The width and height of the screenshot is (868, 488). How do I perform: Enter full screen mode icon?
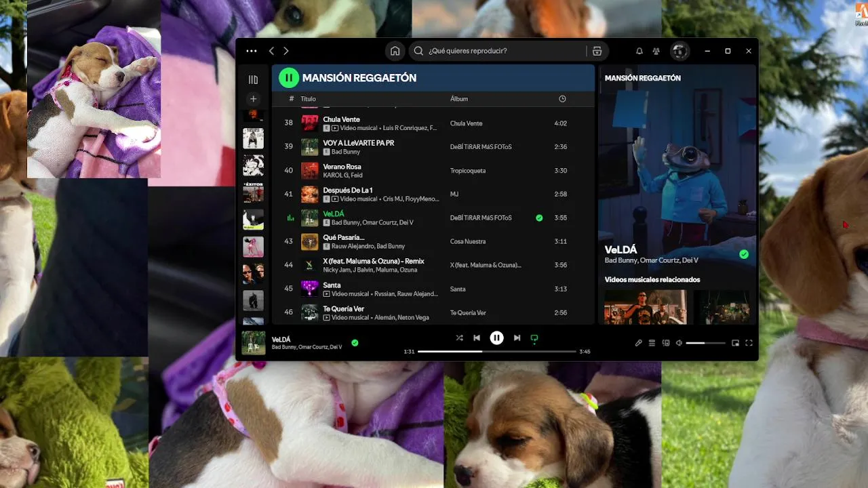749,343
